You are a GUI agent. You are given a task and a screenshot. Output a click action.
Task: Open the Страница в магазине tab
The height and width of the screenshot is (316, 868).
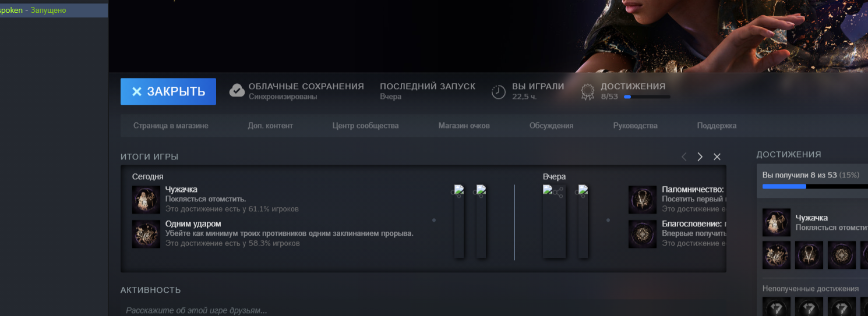point(171,126)
